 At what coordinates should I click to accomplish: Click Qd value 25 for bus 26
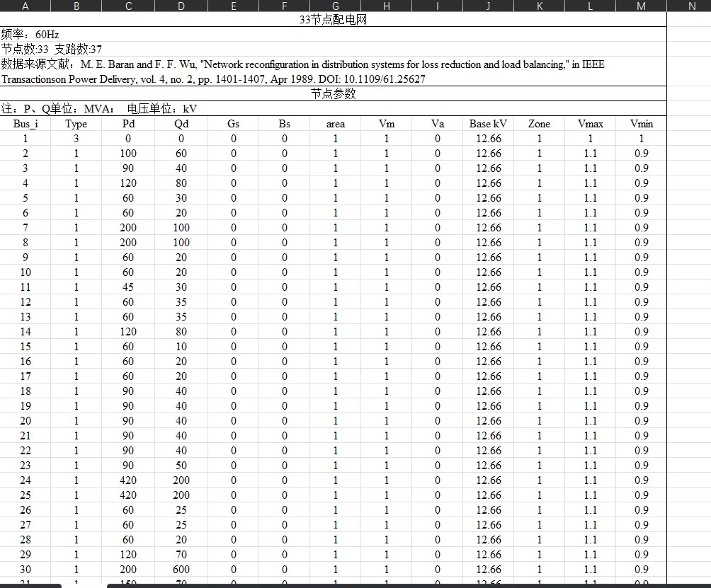pyautogui.click(x=181, y=510)
